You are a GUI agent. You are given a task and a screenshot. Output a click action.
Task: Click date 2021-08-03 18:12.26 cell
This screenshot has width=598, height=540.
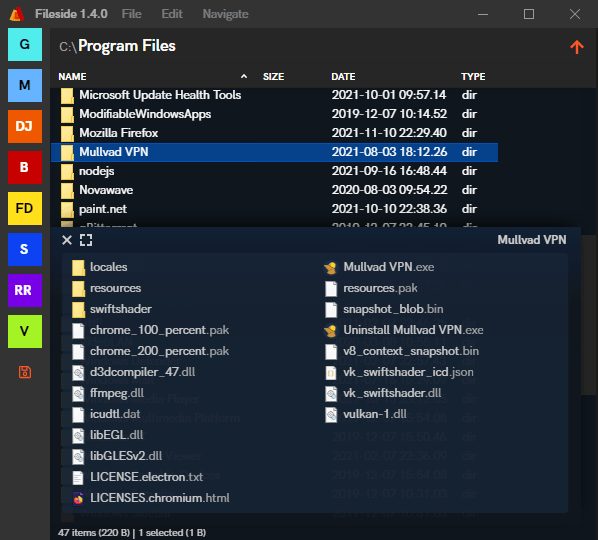pos(389,152)
